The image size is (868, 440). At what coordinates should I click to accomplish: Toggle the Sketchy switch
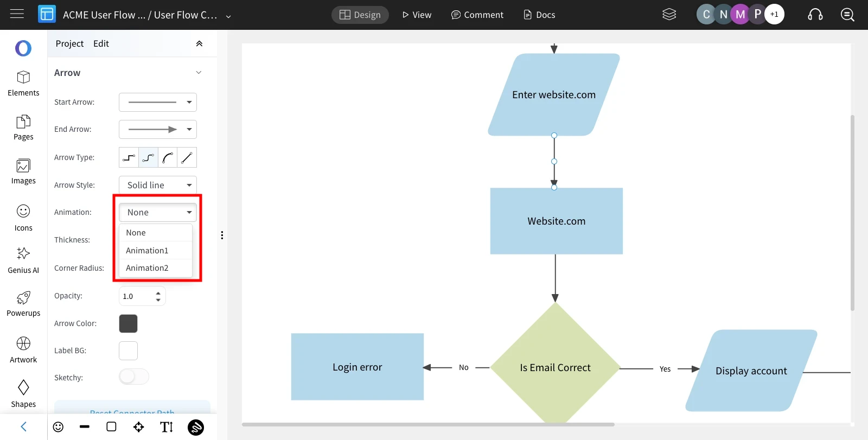click(x=134, y=377)
